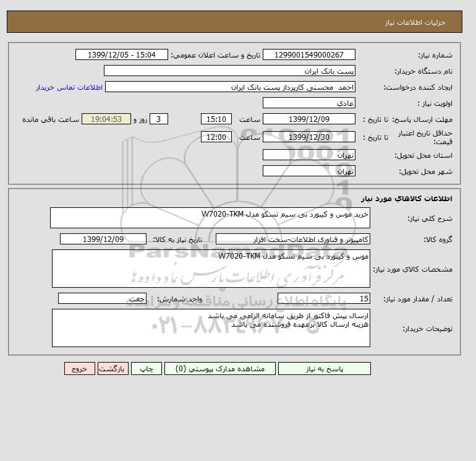The image size is (476, 461).
Task: Click the label تاریخ و ساعت اعلان عمومی:
Action: click(x=216, y=55)
